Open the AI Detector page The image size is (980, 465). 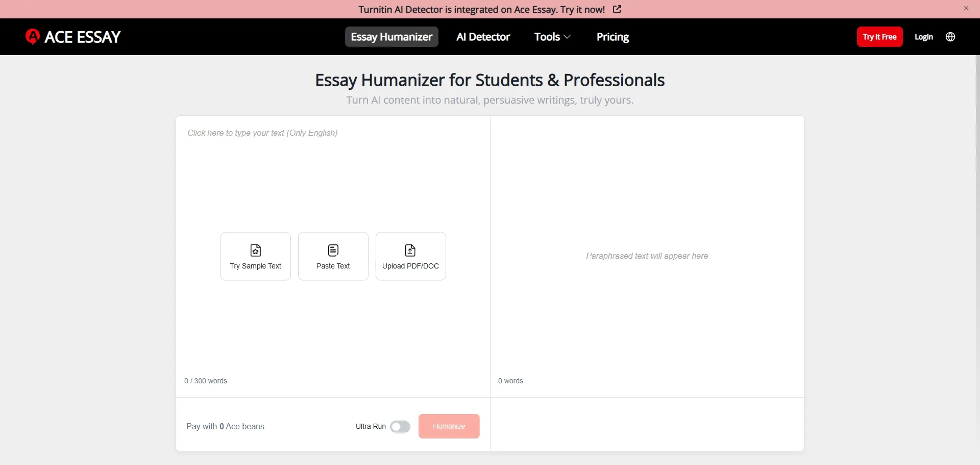point(483,36)
